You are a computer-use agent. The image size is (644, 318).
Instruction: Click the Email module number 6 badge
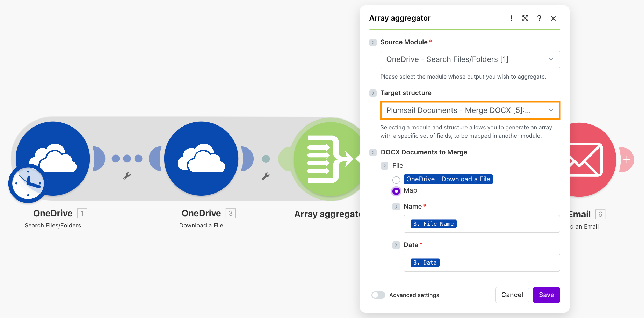600,214
